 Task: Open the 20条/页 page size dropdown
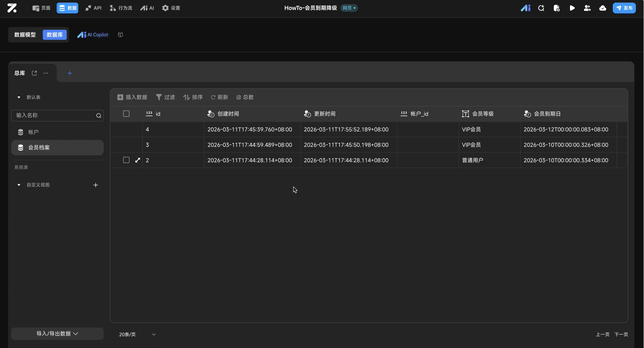(137, 334)
